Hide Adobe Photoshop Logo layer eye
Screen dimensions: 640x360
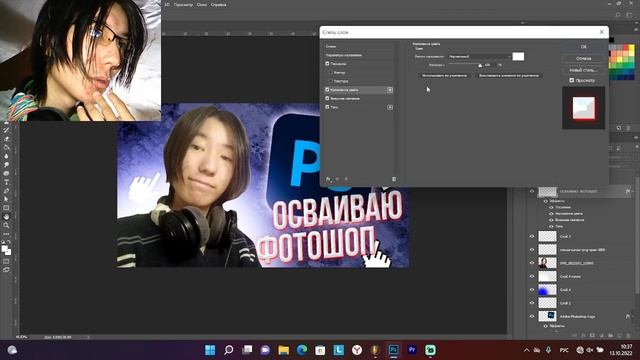[532, 316]
